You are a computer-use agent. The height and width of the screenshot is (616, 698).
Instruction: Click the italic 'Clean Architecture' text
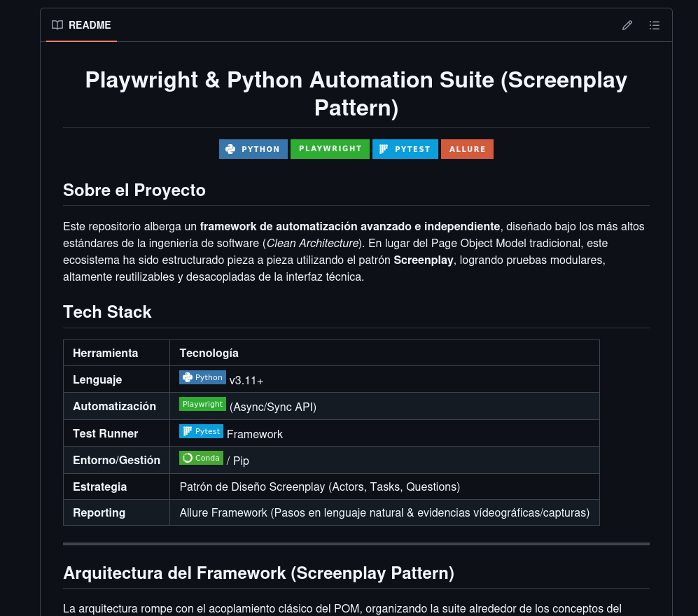pos(312,244)
